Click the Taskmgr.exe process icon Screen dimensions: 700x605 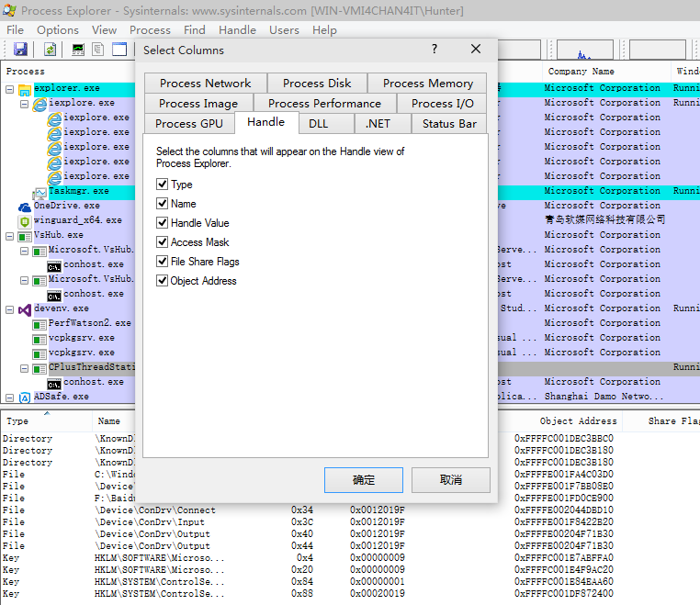[x=40, y=193]
